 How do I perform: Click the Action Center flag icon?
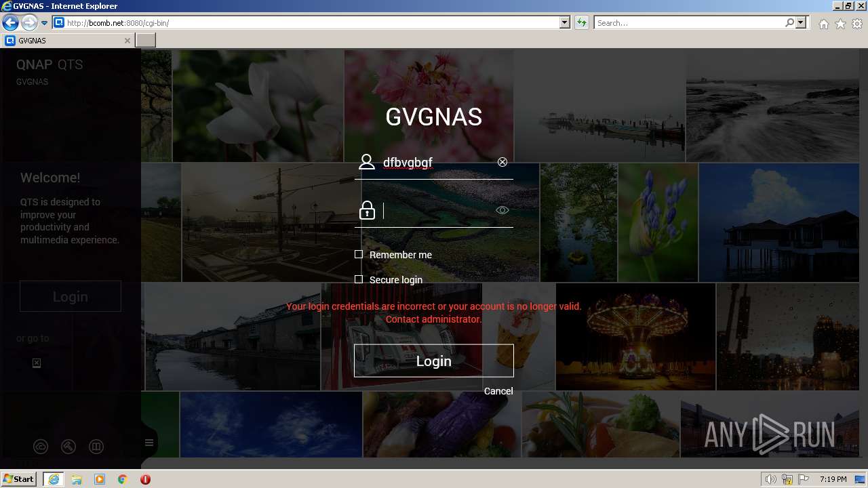point(804,479)
